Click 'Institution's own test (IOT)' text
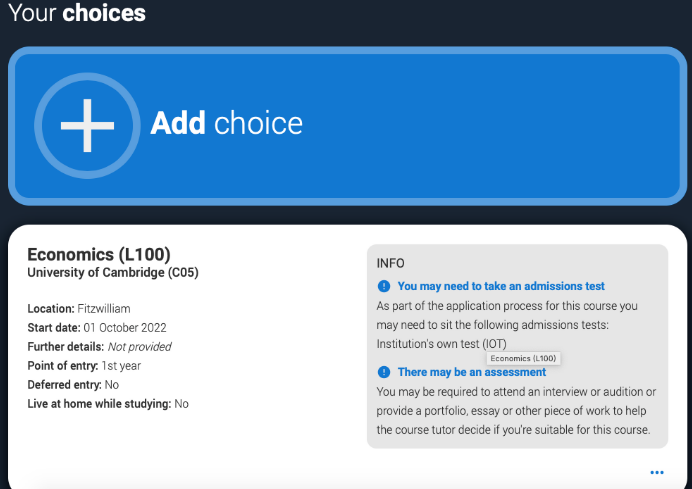The width and height of the screenshot is (692, 489). point(441,344)
